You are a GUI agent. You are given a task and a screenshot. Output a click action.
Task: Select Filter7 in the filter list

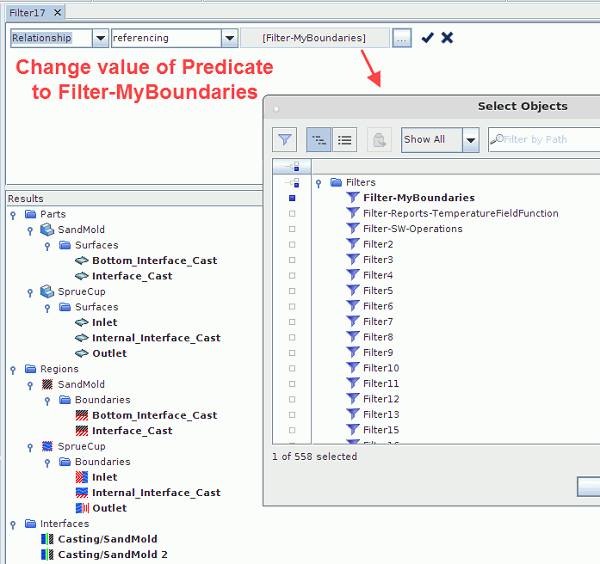click(x=378, y=321)
